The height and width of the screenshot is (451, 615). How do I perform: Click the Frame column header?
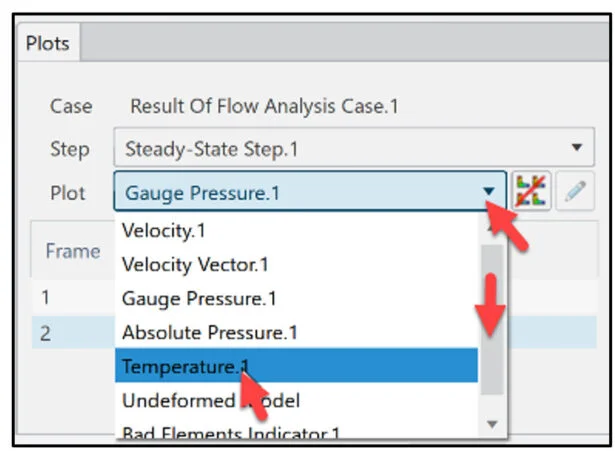pos(72,251)
